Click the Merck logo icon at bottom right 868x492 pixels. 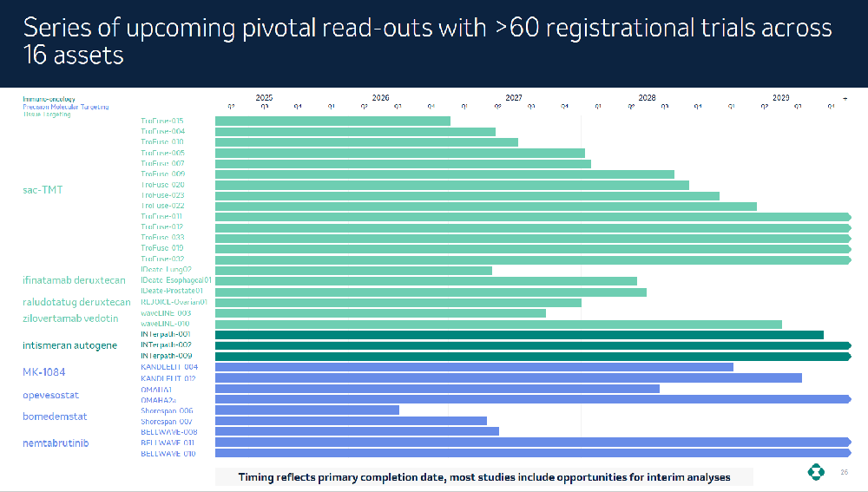click(x=817, y=472)
